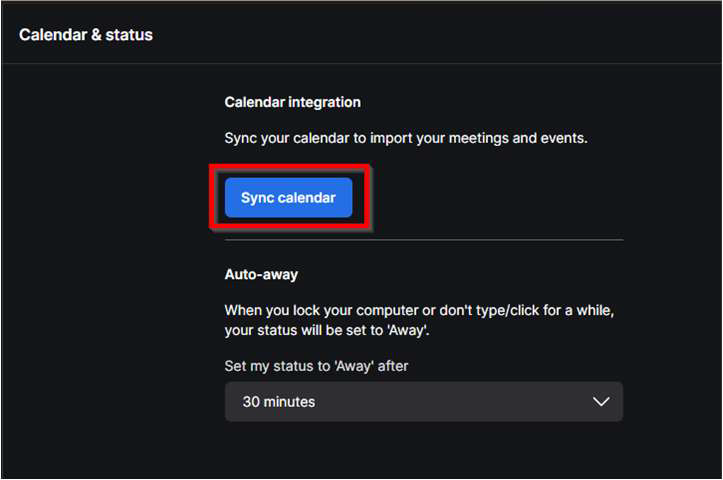Click empty header area right of 'Calendar & status'

click(x=450, y=35)
